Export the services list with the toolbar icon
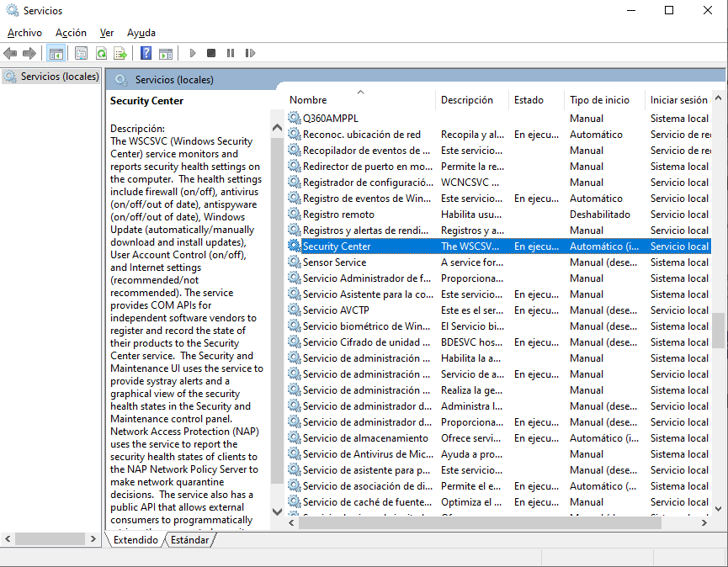This screenshot has width=728, height=567. pyautogui.click(x=120, y=53)
